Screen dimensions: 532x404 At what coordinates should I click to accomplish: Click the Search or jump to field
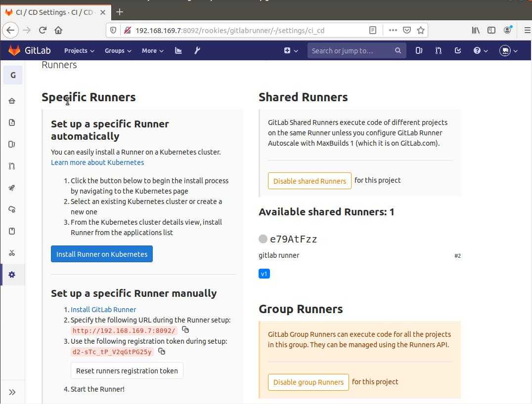(x=350, y=50)
